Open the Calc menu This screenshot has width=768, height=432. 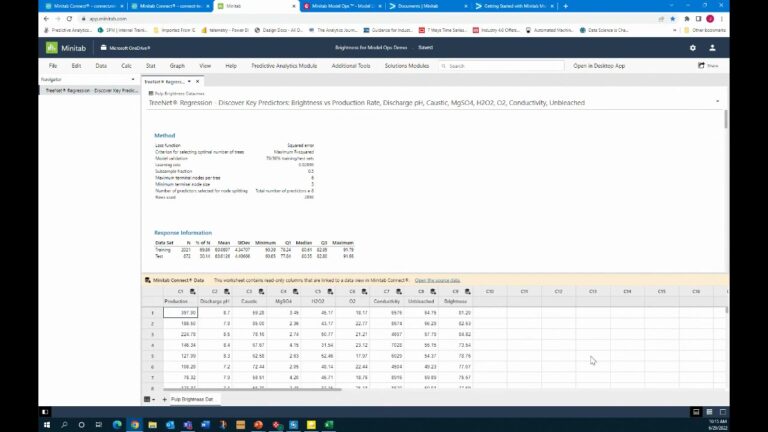click(x=126, y=66)
